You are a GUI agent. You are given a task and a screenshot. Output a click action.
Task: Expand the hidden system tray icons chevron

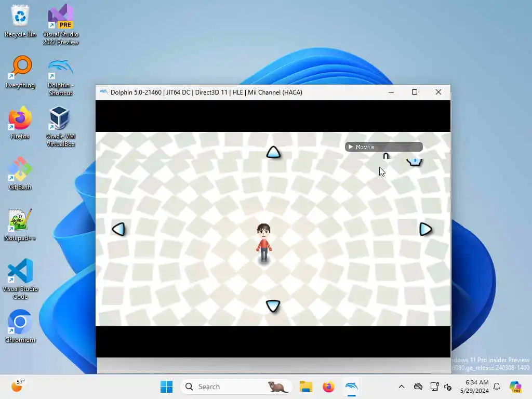coord(402,387)
